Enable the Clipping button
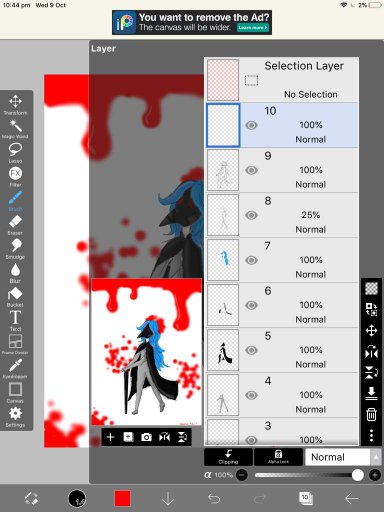The height and width of the screenshot is (512, 384). (x=228, y=457)
